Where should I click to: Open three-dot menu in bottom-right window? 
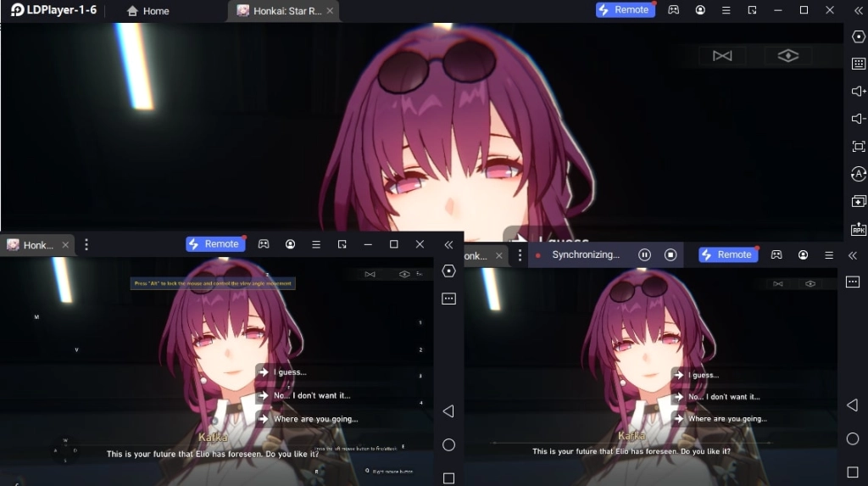pyautogui.click(x=520, y=255)
